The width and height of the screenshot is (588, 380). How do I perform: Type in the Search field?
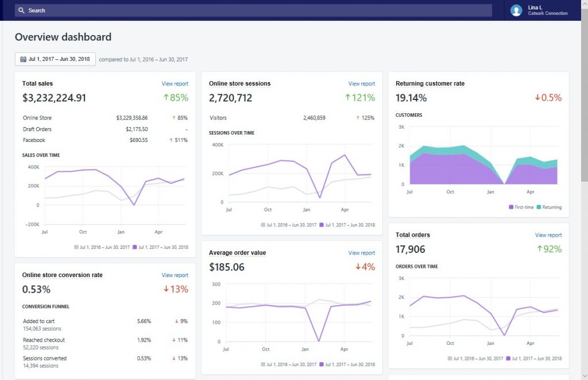[258, 10]
